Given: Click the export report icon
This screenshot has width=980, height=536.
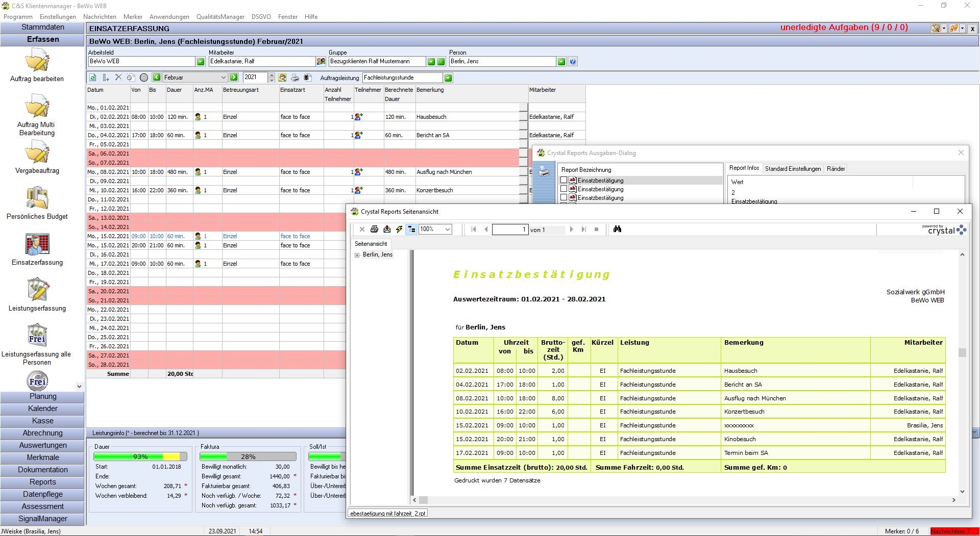Looking at the screenshot, I should [387, 229].
